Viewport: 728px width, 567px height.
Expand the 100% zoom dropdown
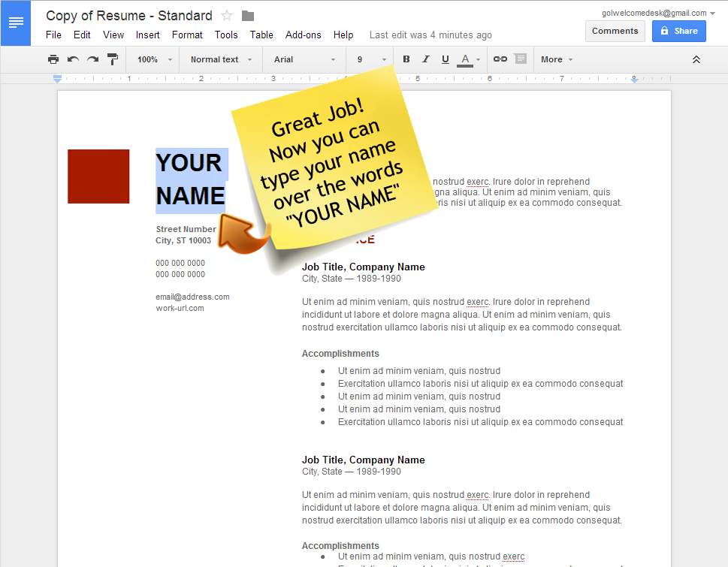154,59
